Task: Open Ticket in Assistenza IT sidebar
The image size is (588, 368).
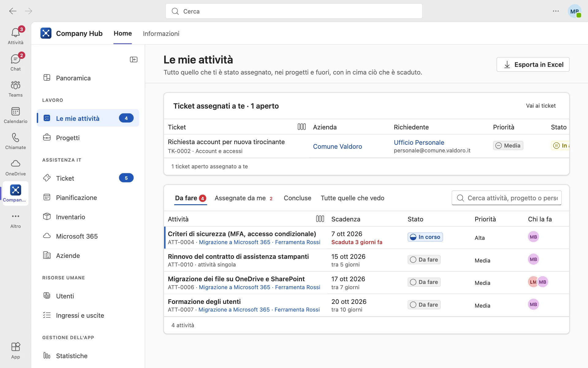Action: (88, 178)
